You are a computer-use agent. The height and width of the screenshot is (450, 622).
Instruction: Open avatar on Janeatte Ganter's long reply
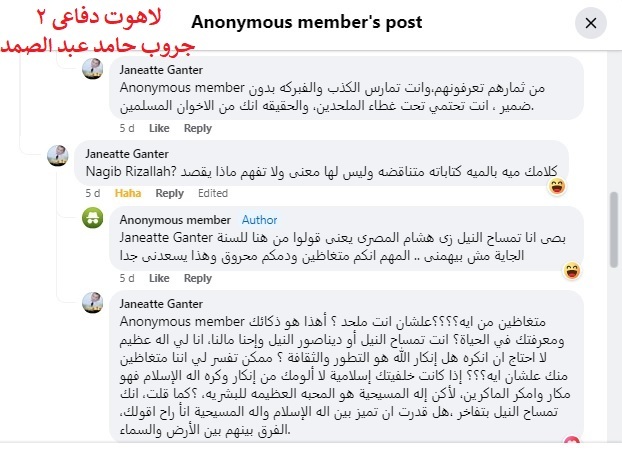tap(92, 303)
